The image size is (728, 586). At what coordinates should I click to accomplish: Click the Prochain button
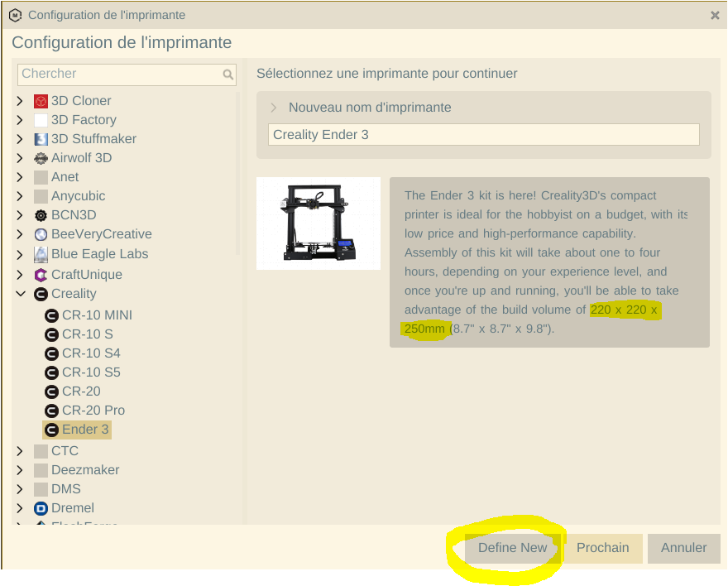pyautogui.click(x=602, y=548)
